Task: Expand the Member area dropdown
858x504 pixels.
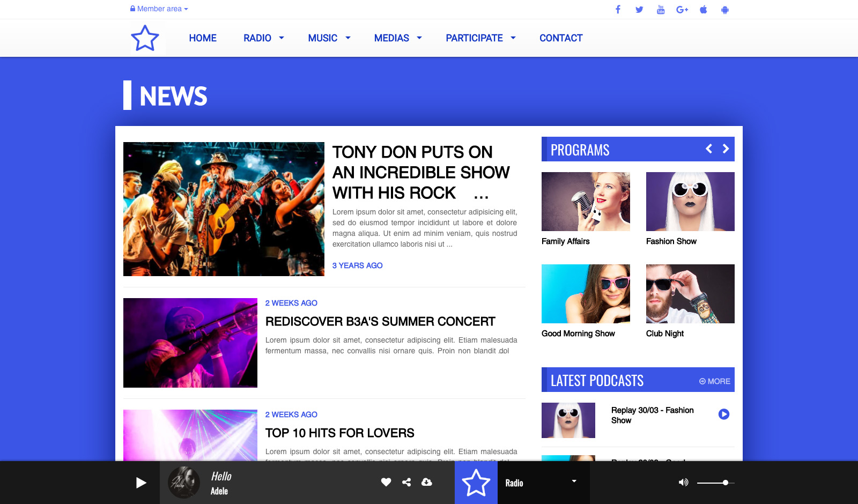Action: tap(159, 9)
